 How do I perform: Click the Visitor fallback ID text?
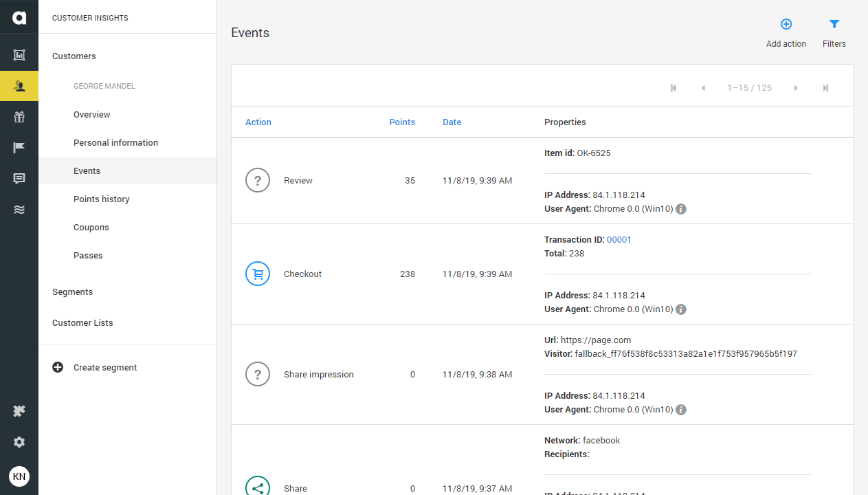[x=671, y=354]
